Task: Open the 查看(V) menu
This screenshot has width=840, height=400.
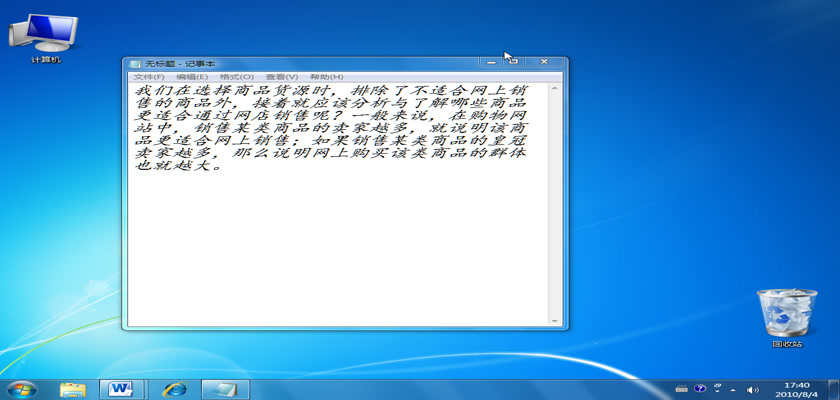Action: point(281,77)
